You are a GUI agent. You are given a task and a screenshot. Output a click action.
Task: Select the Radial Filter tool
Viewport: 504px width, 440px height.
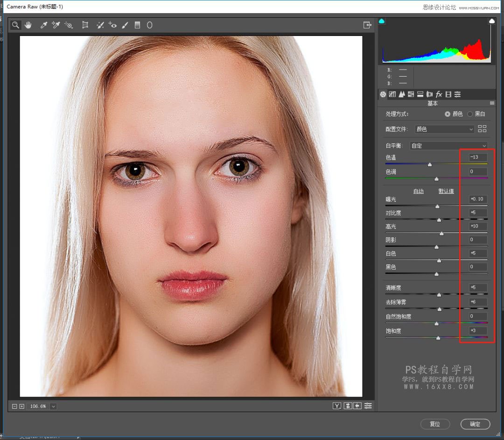click(150, 25)
